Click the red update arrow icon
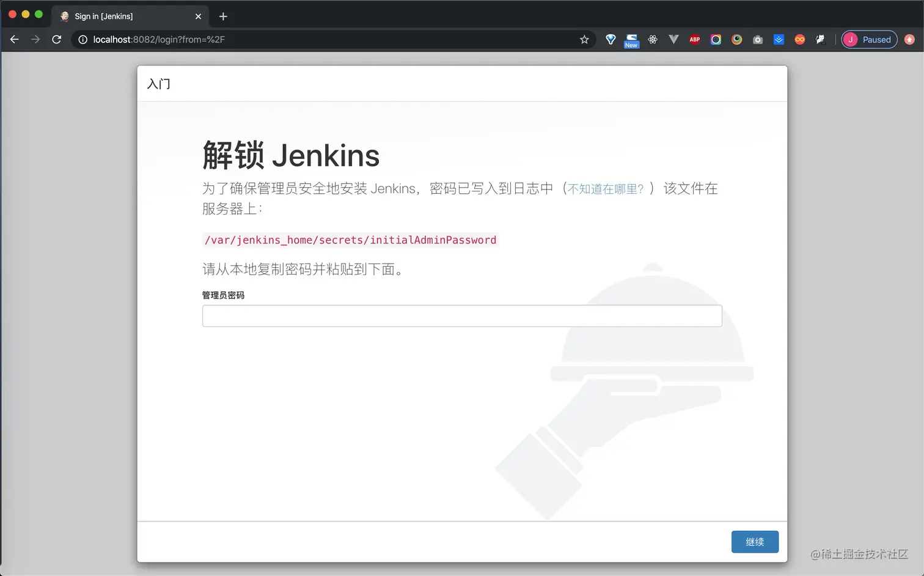 tap(909, 39)
